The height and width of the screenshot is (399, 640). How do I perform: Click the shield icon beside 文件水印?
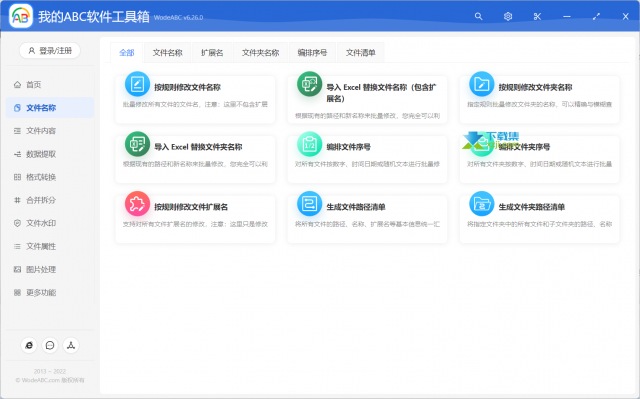click(x=17, y=223)
